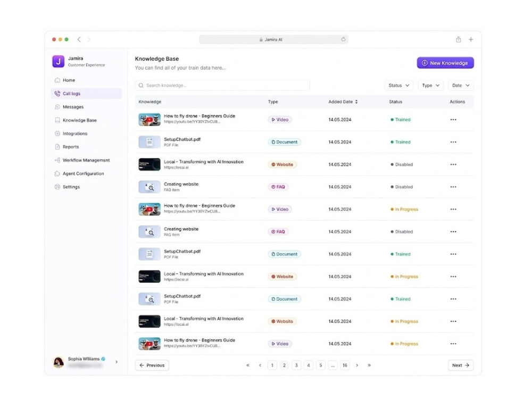The height and width of the screenshot is (399, 532).
Task: Click the New Knowledge button
Action: pyautogui.click(x=445, y=63)
